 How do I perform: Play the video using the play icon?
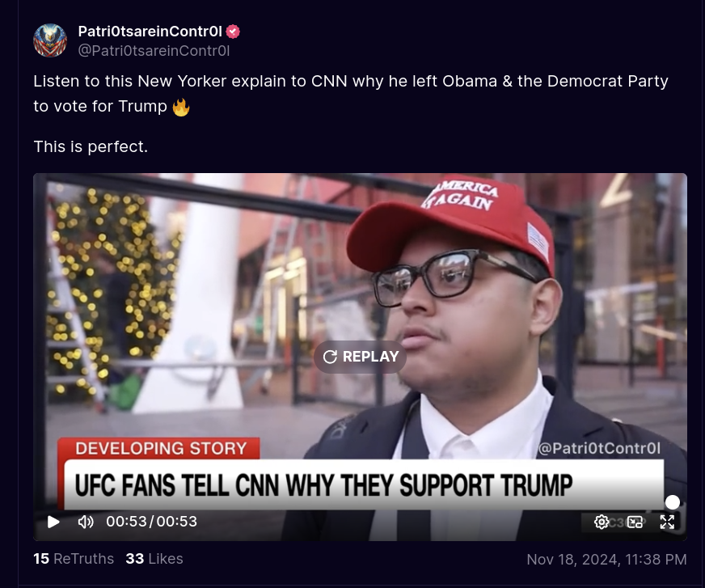click(x=53, y=522)
